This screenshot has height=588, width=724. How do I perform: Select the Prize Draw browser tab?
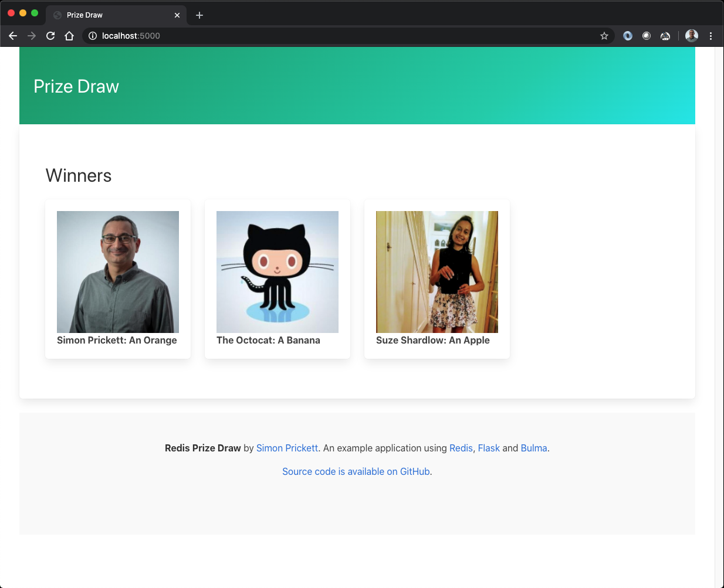116,15
